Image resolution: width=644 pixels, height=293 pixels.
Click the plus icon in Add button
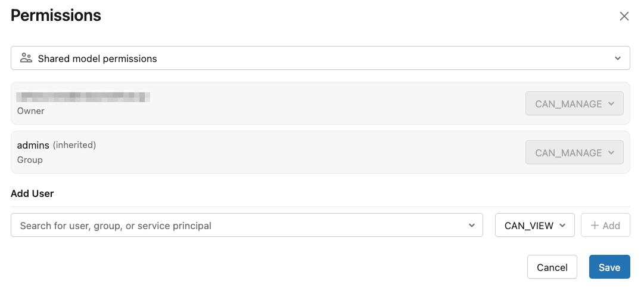595,226
